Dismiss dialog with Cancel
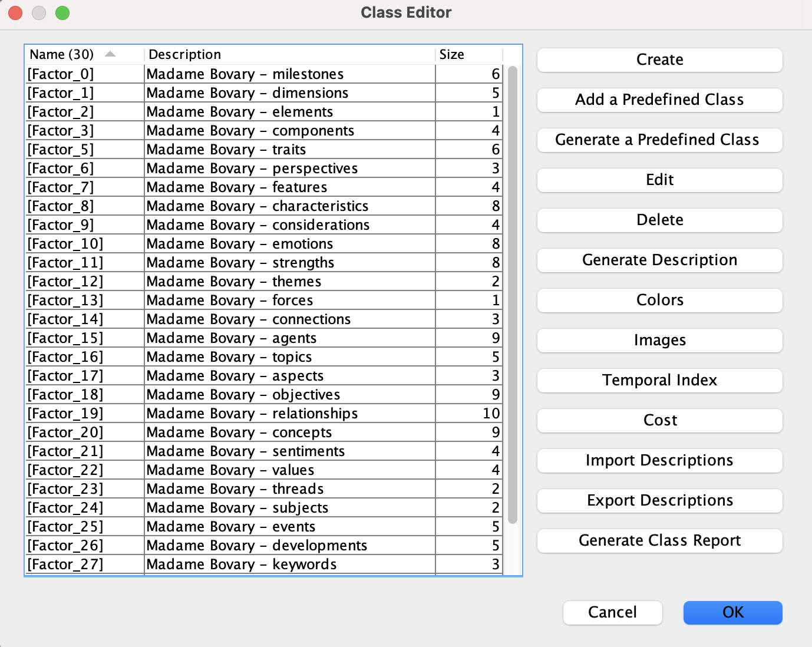Screen dimensions: 812x647 pos(613,613)
